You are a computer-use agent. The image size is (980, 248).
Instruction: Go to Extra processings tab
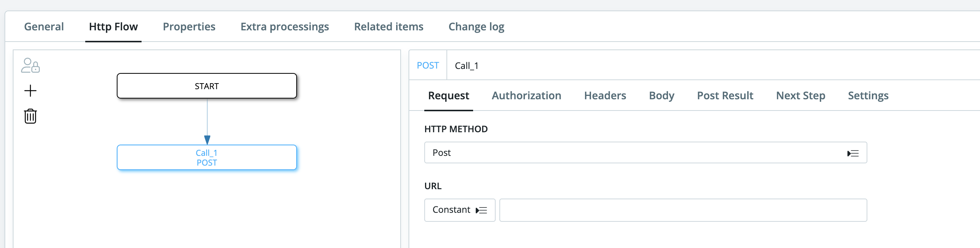click(x=285, y=27)
